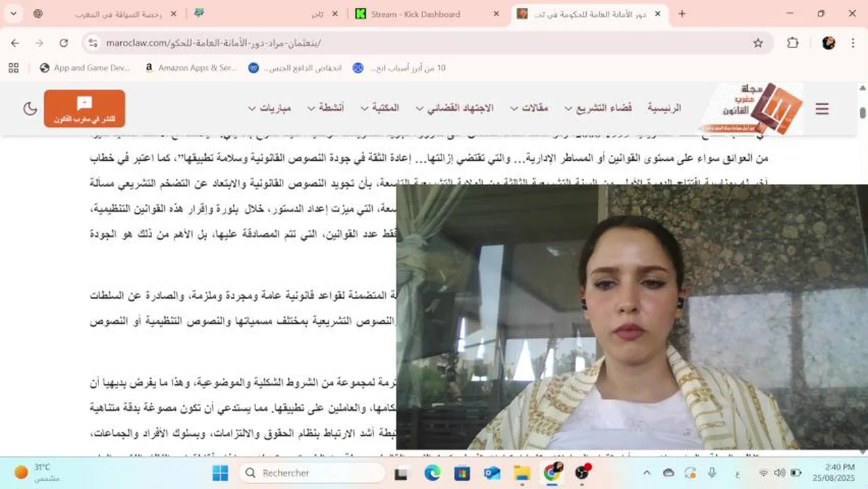Open Chrome from the taskbar
868x489 pixels.
coord(552,473)
